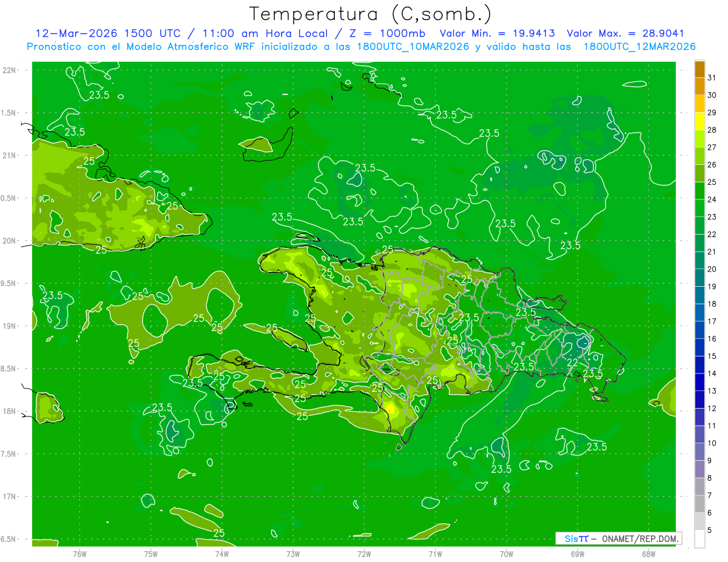
Task: Click the '68W' longitude axis label
Action: (x=649, y=554)
